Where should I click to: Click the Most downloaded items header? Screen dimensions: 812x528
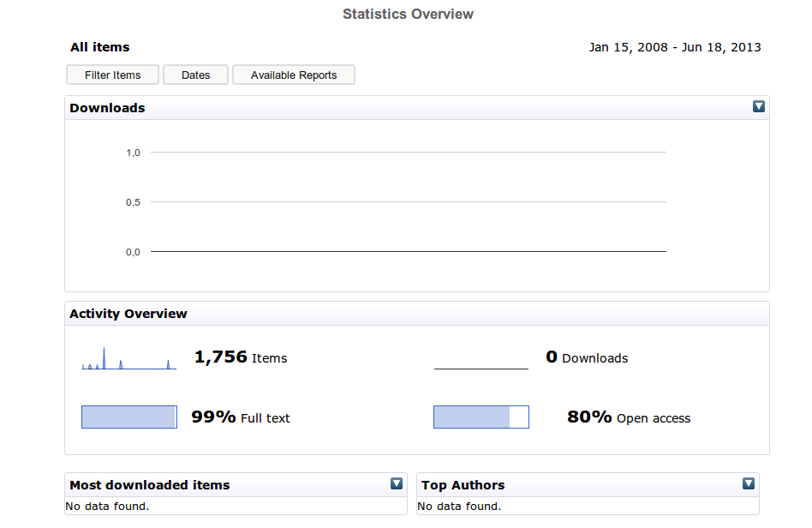[150, 485]
